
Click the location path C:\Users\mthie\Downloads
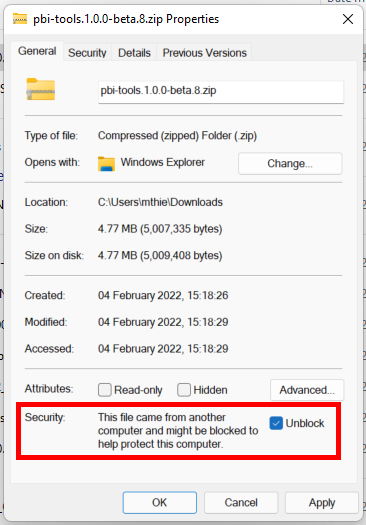(160, 202)
